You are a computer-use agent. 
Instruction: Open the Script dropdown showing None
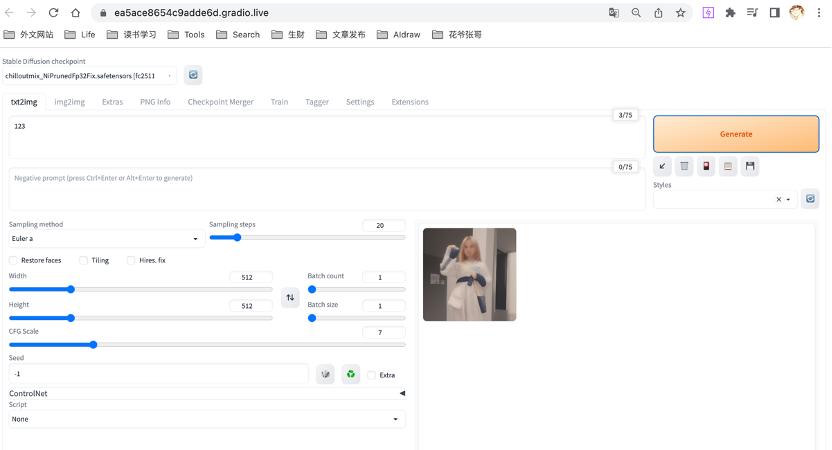pyautogui.click(x=206, y=419)
